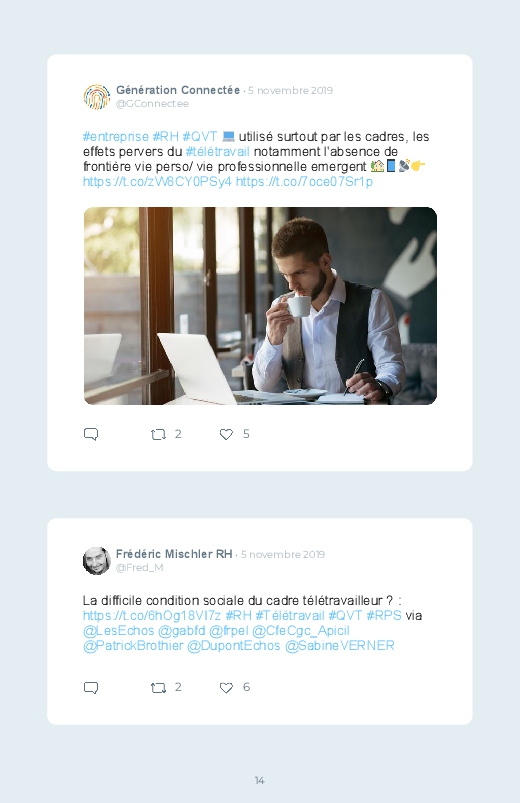This screenshot has height=803, width=520.
Task: Open link https://t.co/zW8CY0PSy4
Action: (x=157, y=182)
